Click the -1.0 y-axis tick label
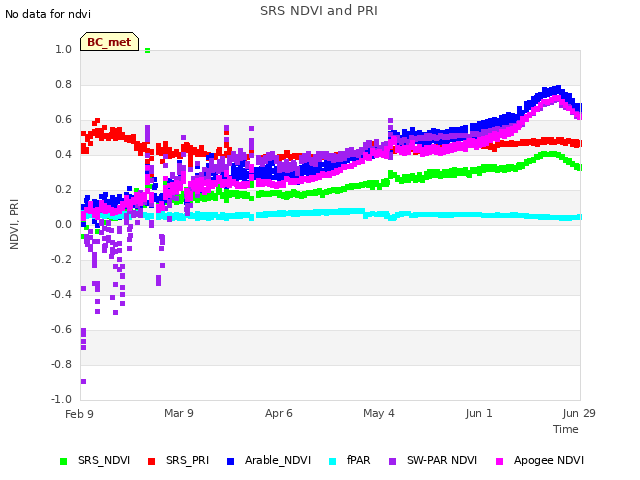The height and width of the screenshot is (480, 640). [x=61, y=399]
